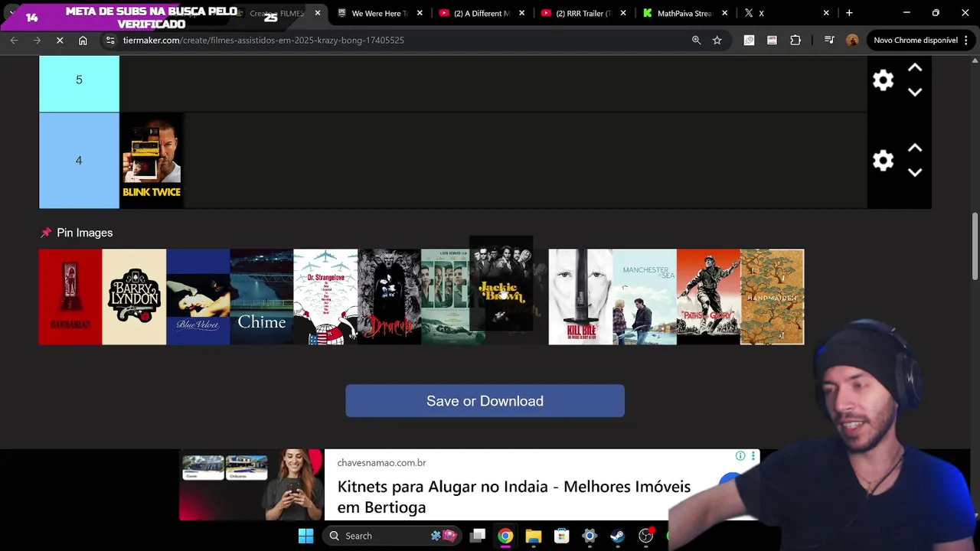The image size is (980, 551).
Task: Toggle Pin Images option
Action: pyautogui.click(x=77, y=233)
